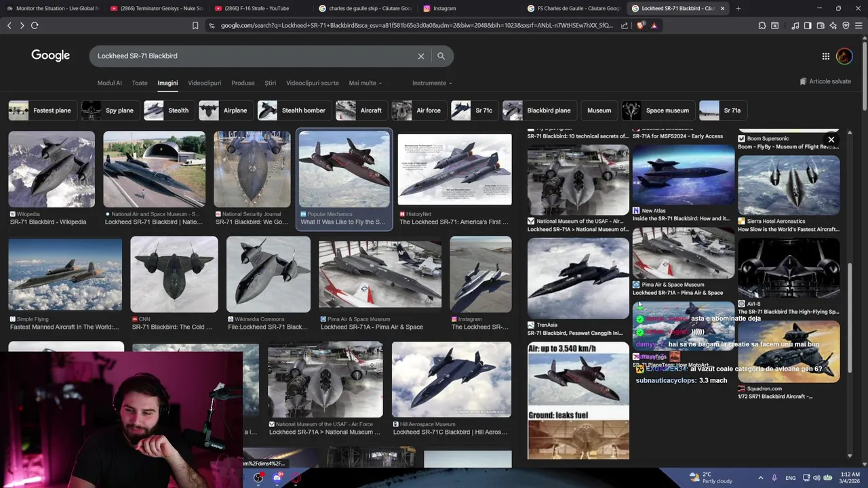Open the Brave Wallet icon
The image size is (868, 488).
coord(821,26)
